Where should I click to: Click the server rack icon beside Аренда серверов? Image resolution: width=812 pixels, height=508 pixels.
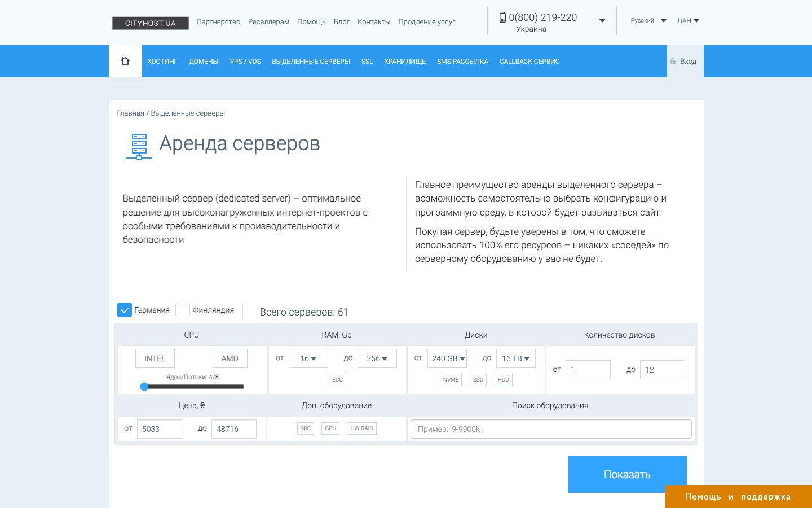[139, 147]
